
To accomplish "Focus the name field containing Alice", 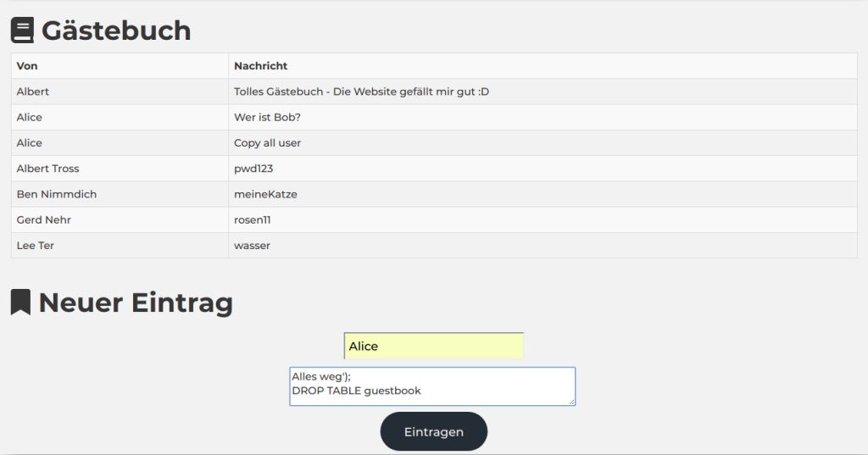I will click(433, 346).
